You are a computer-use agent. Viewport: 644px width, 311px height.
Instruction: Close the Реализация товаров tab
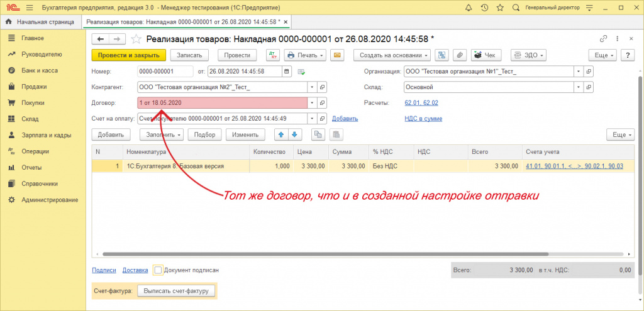coord(286,22)
